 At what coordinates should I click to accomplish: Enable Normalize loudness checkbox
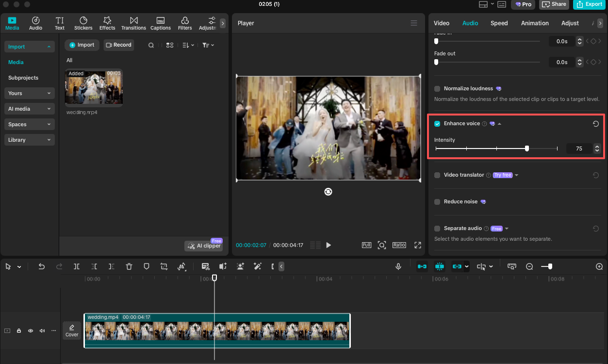tap(437, 89)
